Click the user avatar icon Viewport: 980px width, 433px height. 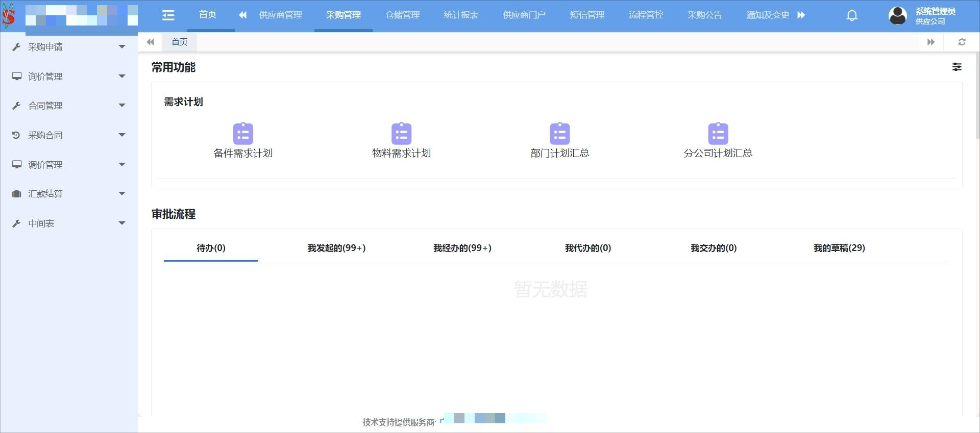[898, 15]
